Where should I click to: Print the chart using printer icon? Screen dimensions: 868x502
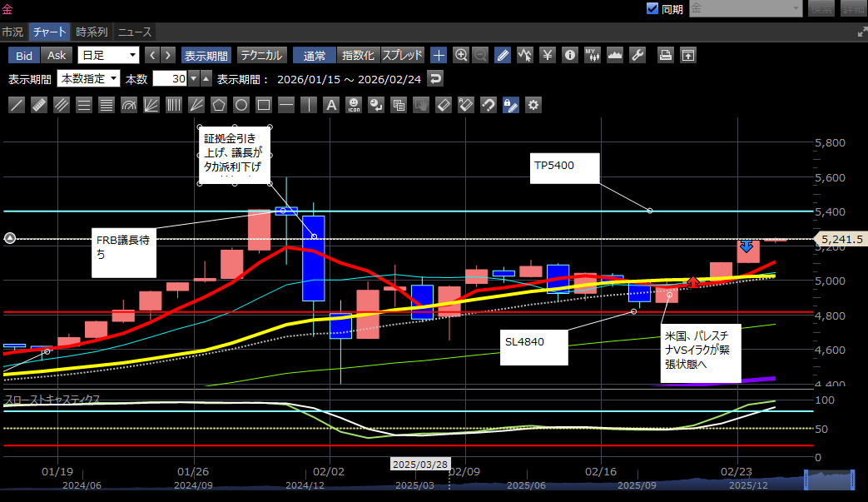point(666,56)
